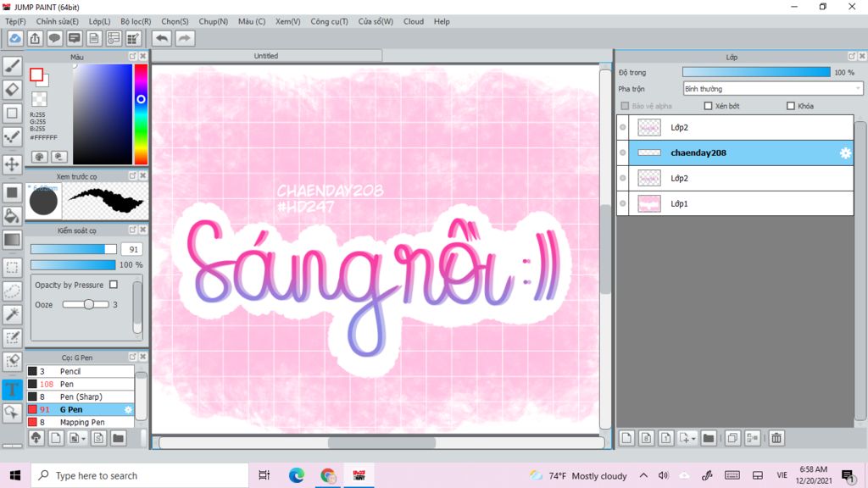The height and width of the screenshot is (488, 868).
Task: Add a new layer folder
Action: click(x=709, y=438)
